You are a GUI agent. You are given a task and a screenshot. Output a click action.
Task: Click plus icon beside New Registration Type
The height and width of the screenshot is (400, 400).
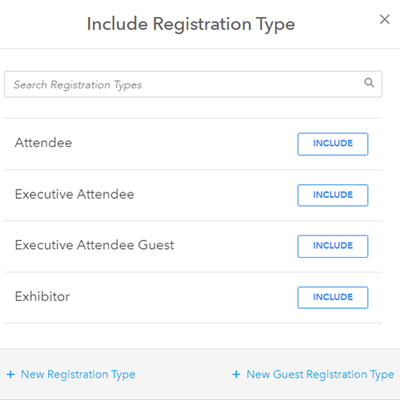[11, 374]
